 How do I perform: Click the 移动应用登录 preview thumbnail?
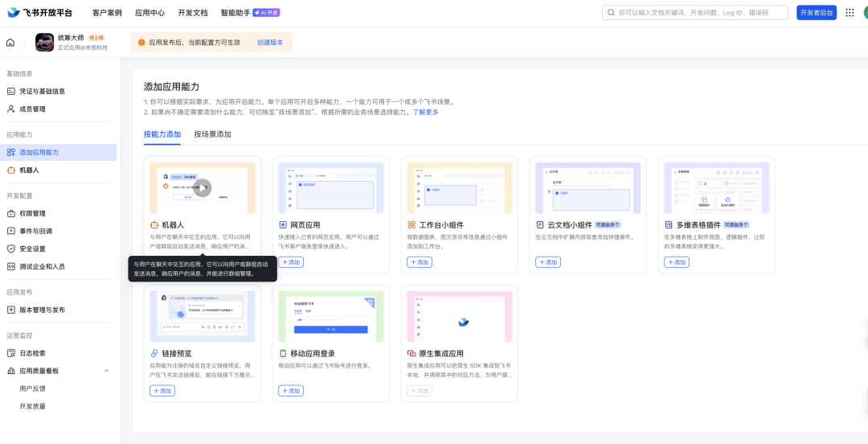tap(331, 316)
